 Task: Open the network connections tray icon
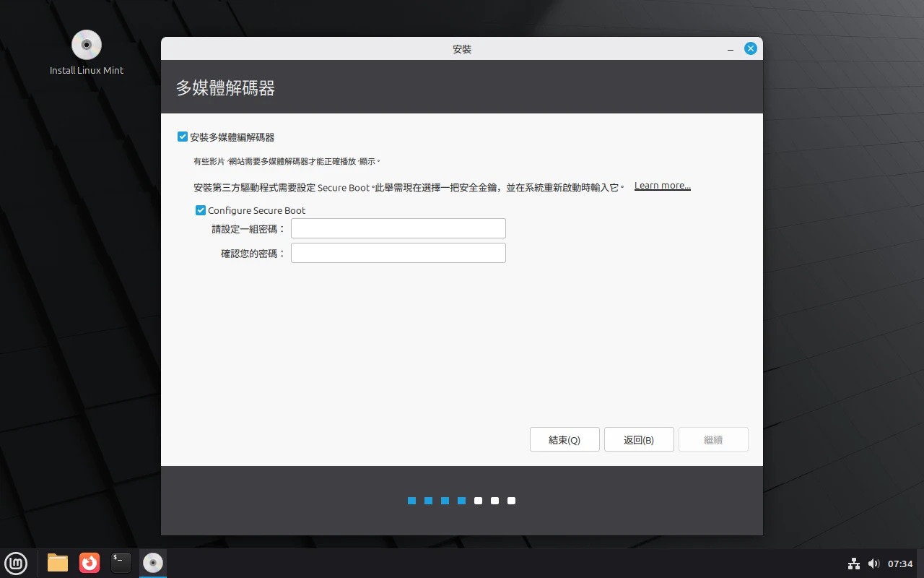tap(854, 564)
